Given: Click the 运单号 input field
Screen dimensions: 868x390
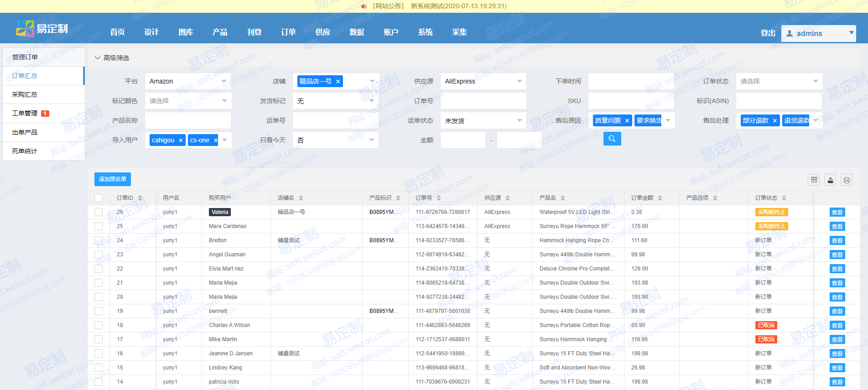Looking at the screenshot, I should coord(335,120).
